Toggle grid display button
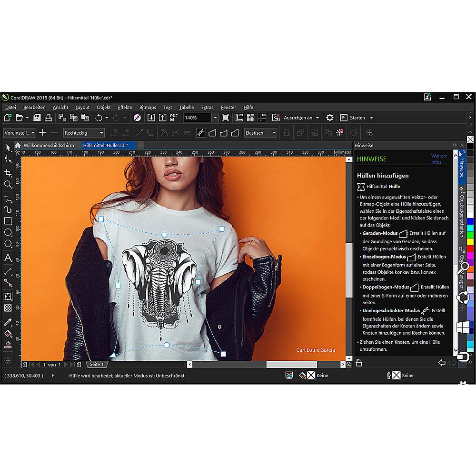 [251, 118]
